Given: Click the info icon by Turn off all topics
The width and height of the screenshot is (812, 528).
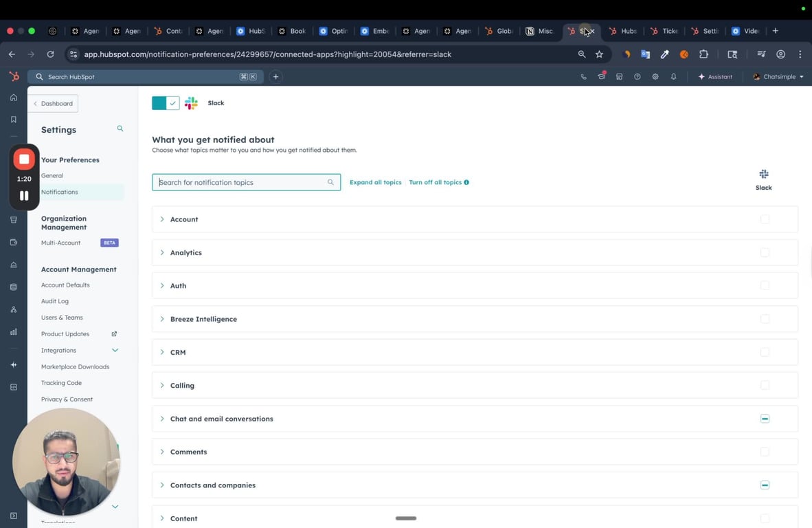Looking at the screenshot, I should coord(466,182).
